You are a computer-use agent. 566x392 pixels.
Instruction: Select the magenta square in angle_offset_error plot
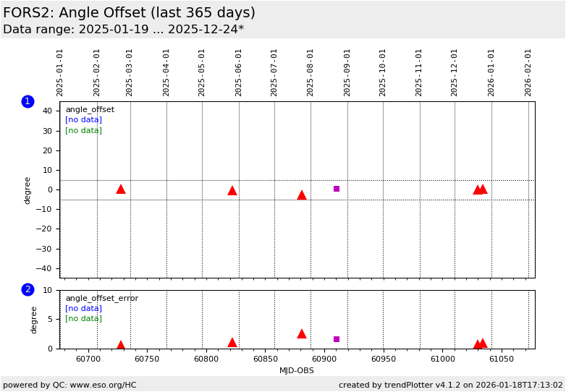(x=337, y=339)
